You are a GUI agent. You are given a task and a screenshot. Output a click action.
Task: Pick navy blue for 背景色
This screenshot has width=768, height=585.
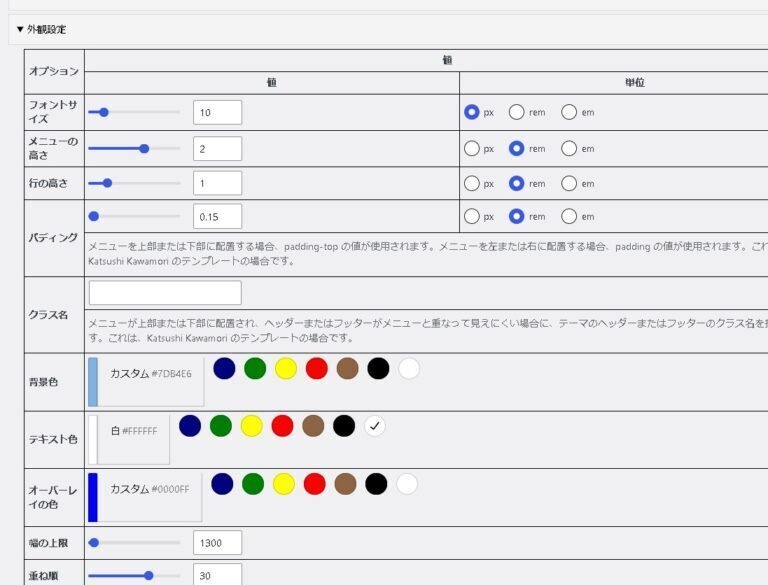pos(224,368)
